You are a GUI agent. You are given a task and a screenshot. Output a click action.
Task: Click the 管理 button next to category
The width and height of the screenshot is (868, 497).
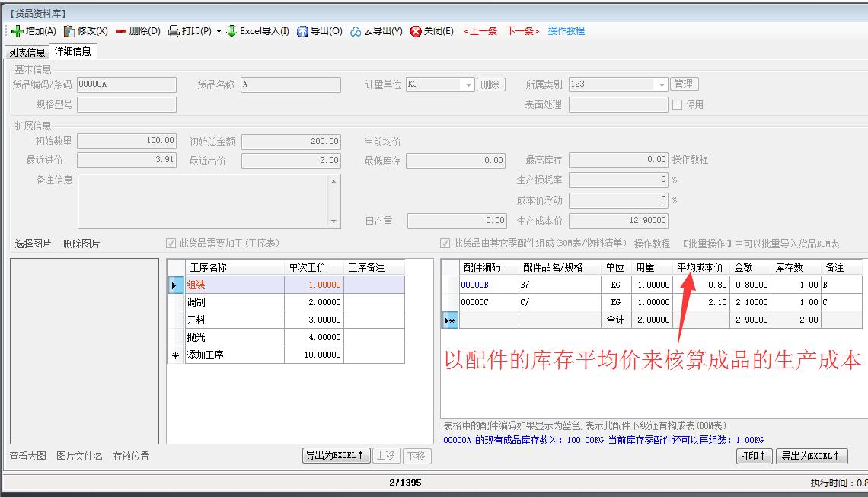684,84
